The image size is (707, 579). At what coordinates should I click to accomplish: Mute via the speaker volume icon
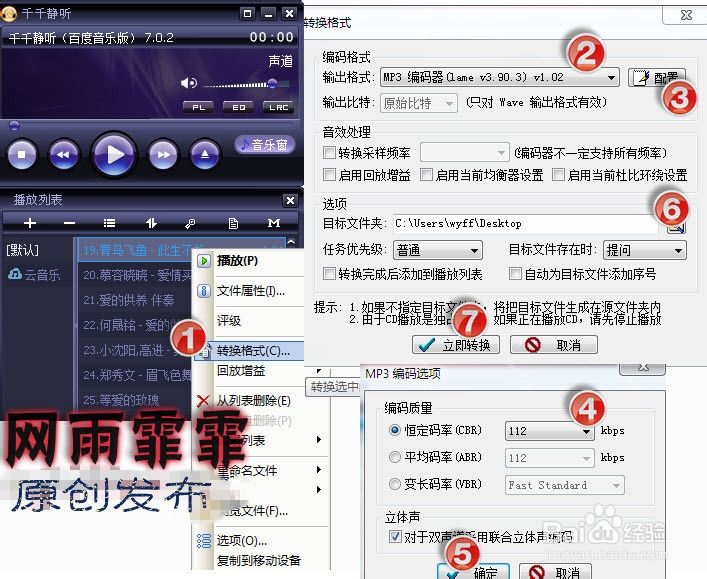189,83
